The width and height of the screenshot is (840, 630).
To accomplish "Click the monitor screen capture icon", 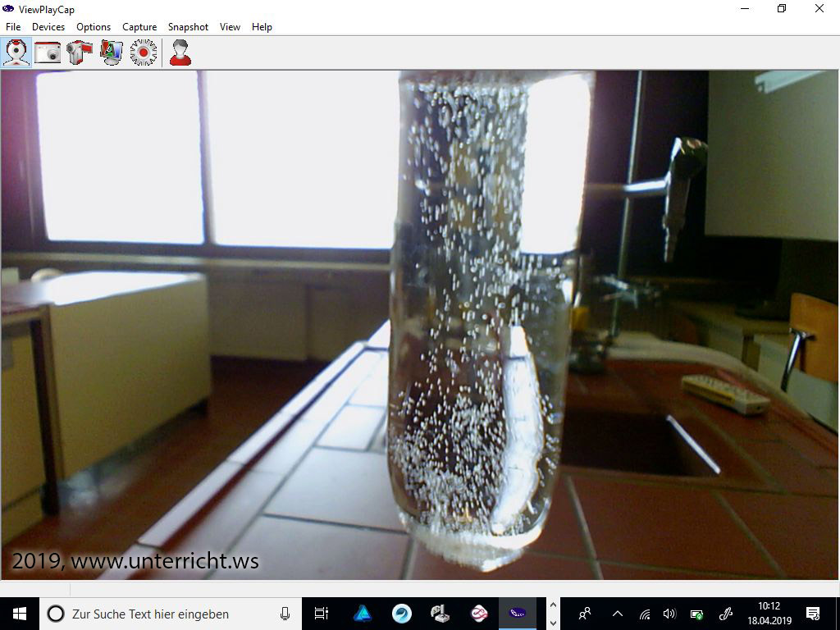I will coord(112,52).
